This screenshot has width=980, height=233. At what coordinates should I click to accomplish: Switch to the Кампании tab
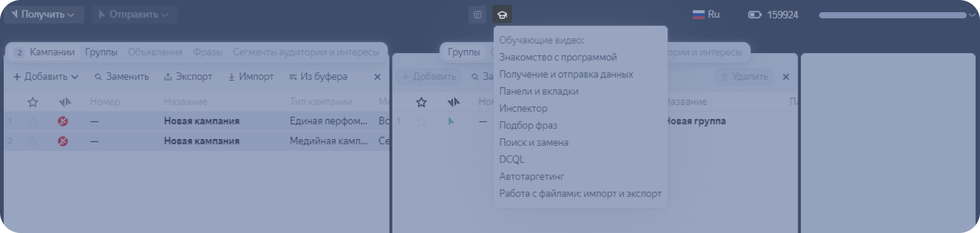click(44, 52)
